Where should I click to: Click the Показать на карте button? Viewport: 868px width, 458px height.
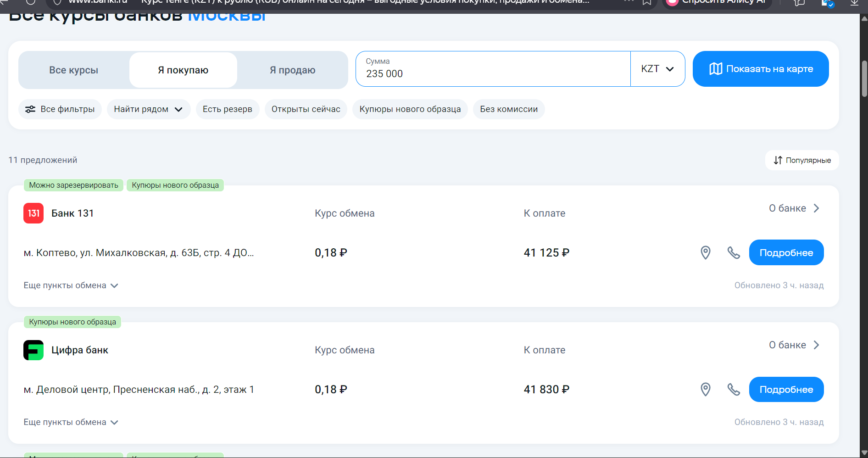pyautogui.click(x=761, y=69)
